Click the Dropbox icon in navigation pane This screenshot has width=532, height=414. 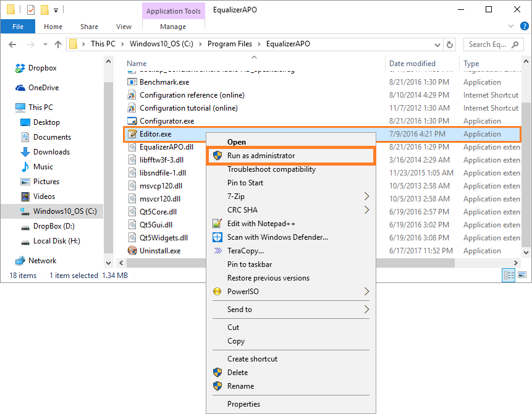coord(20,68)
